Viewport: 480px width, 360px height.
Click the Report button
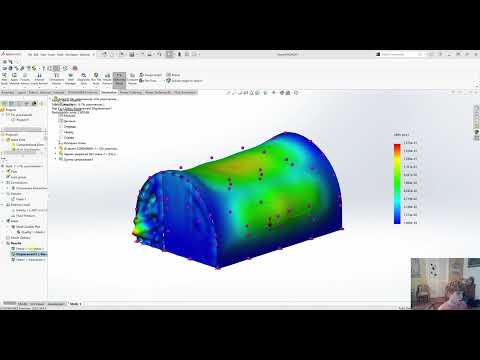[x=173, y=75]
